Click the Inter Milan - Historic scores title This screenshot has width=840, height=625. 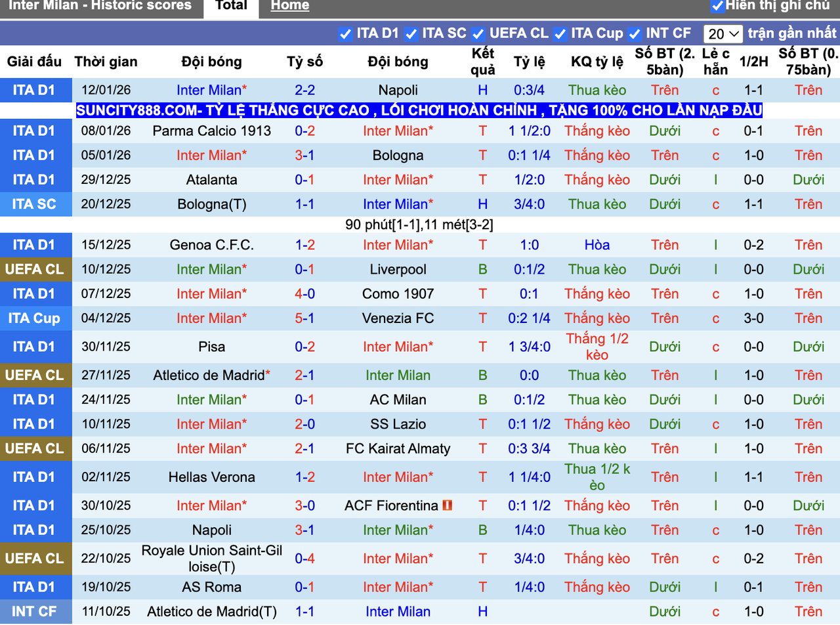100,6
